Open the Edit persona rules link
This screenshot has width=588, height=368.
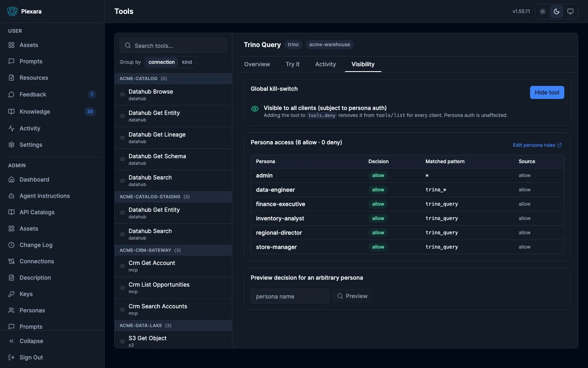click(537, 145)
